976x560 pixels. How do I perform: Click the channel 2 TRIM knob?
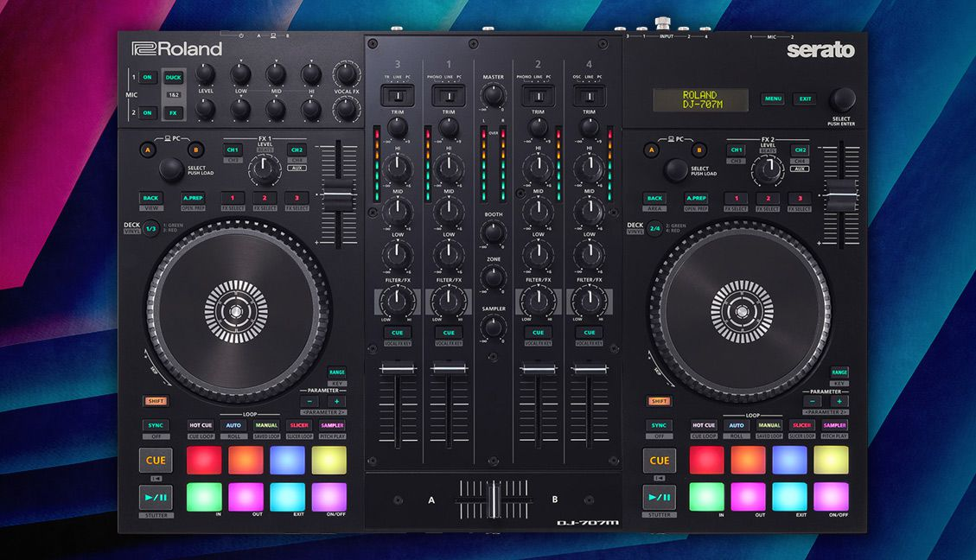[539, 128]
